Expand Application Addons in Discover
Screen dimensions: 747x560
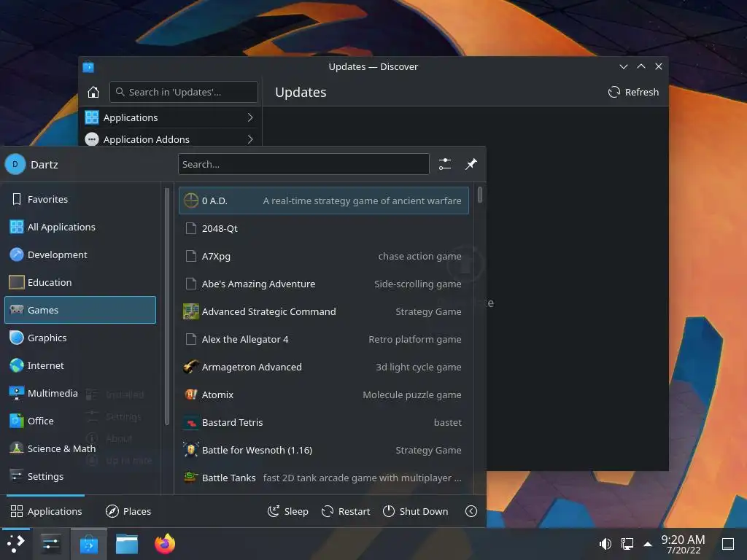pyautogui.click(x=170, y=139)
